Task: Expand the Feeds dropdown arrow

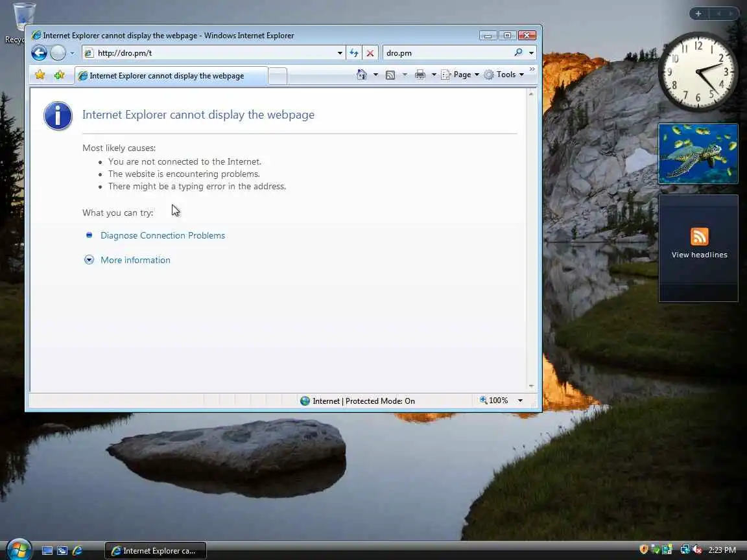Action: (x=405, y=75)
